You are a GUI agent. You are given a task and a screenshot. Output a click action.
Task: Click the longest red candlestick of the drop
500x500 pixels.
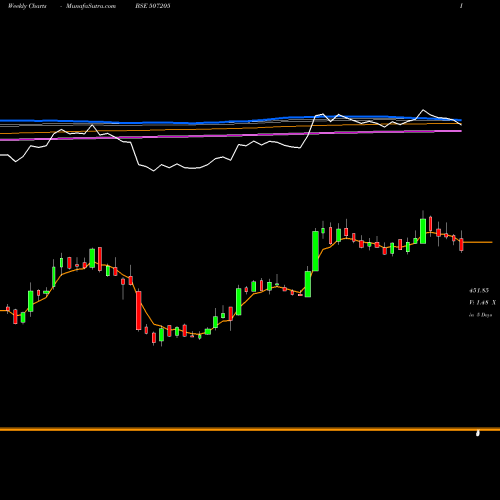(139, 310)
